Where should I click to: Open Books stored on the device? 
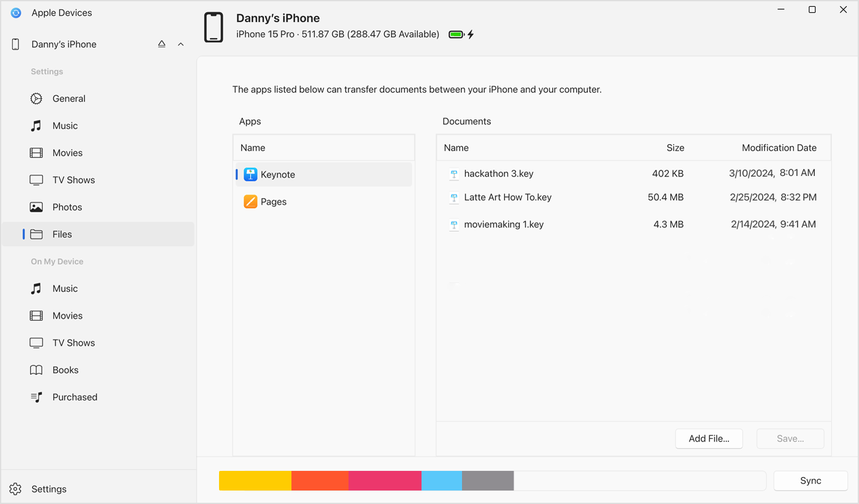click(x=65, y=370)
